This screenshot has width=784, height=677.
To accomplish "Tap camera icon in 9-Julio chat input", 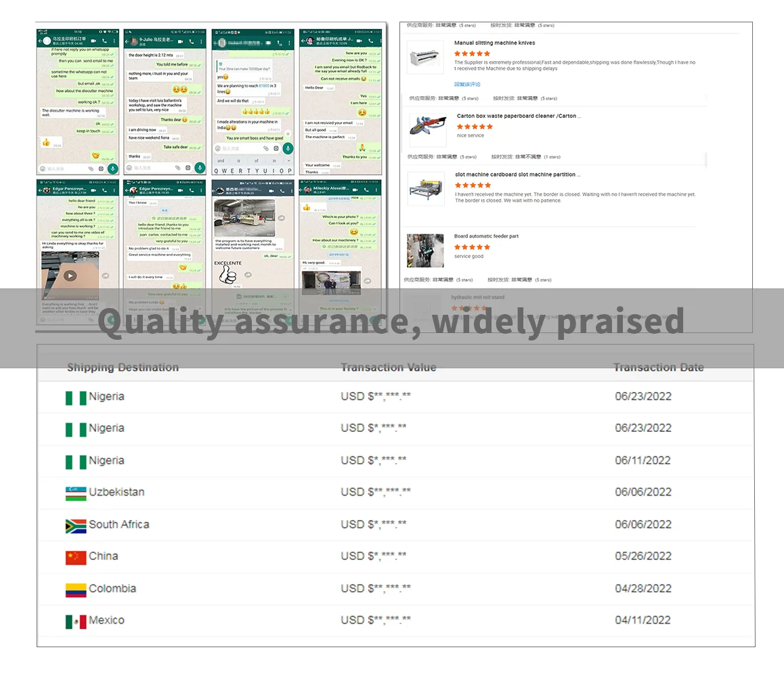I will [x=188, y=168].
